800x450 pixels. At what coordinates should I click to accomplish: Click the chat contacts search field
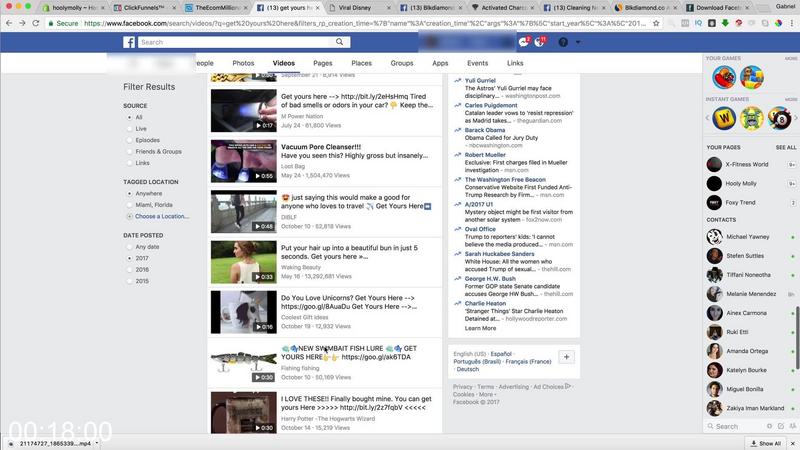pos(736,426)
